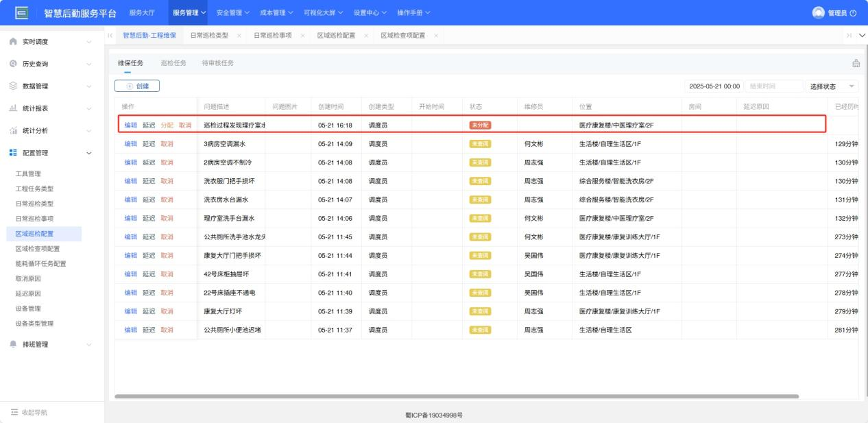Select the 维保任务 tab
This screenshot has width=868, height=423.
(130, 63)
